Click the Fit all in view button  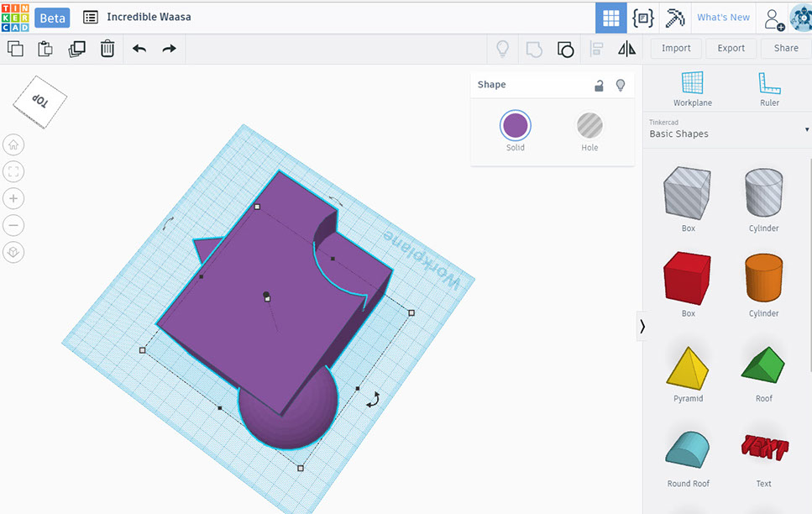pyautogui.click(x=13, y=172)
